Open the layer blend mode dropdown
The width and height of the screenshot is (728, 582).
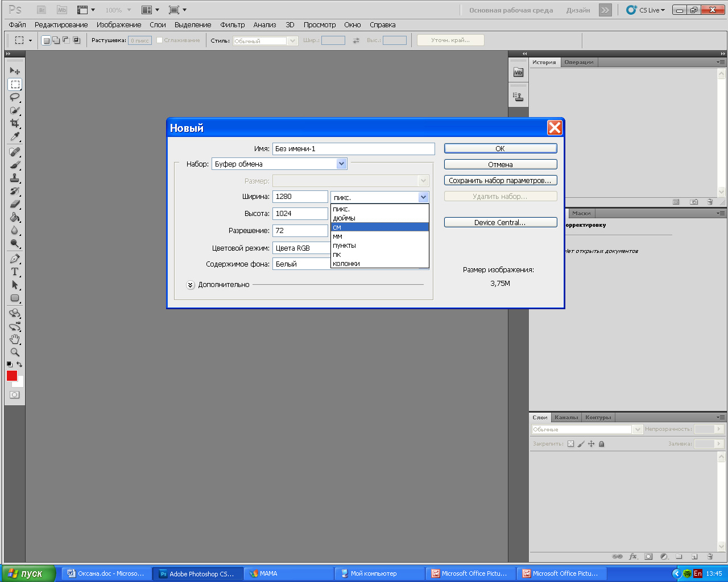click(587, 430)
